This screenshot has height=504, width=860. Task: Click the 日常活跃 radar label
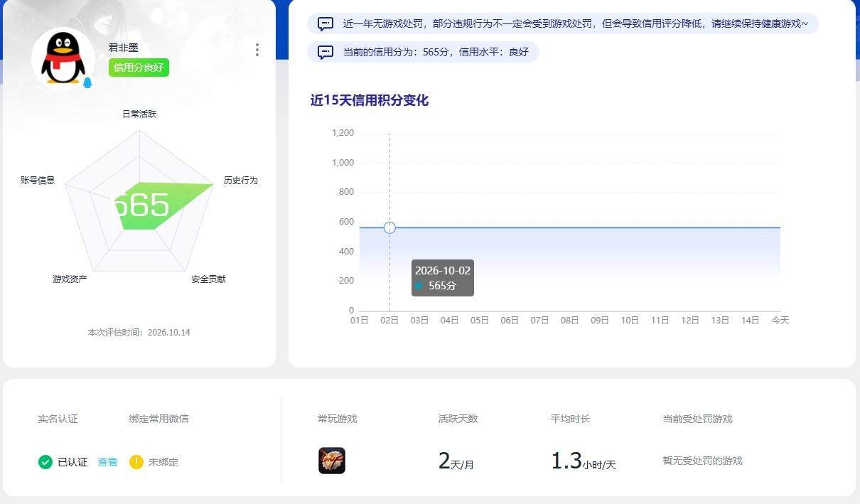(x=139, y=114)
